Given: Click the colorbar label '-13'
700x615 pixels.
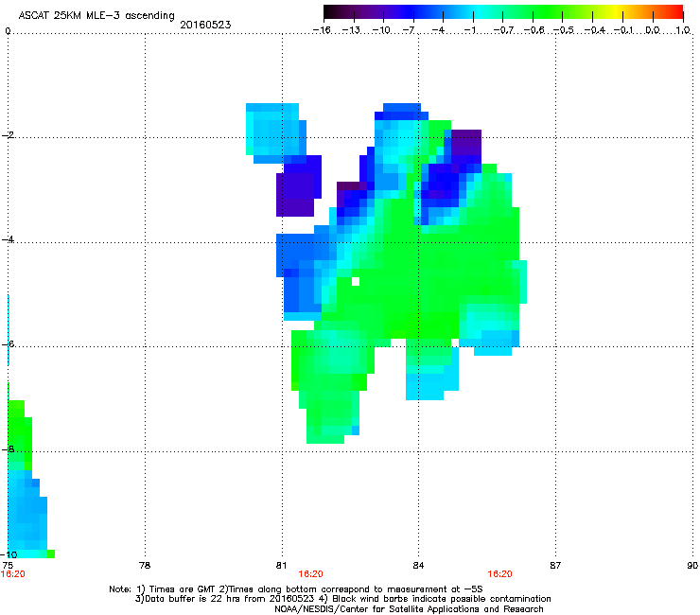Looking at the screenshot, I should (x=351, y=30).
